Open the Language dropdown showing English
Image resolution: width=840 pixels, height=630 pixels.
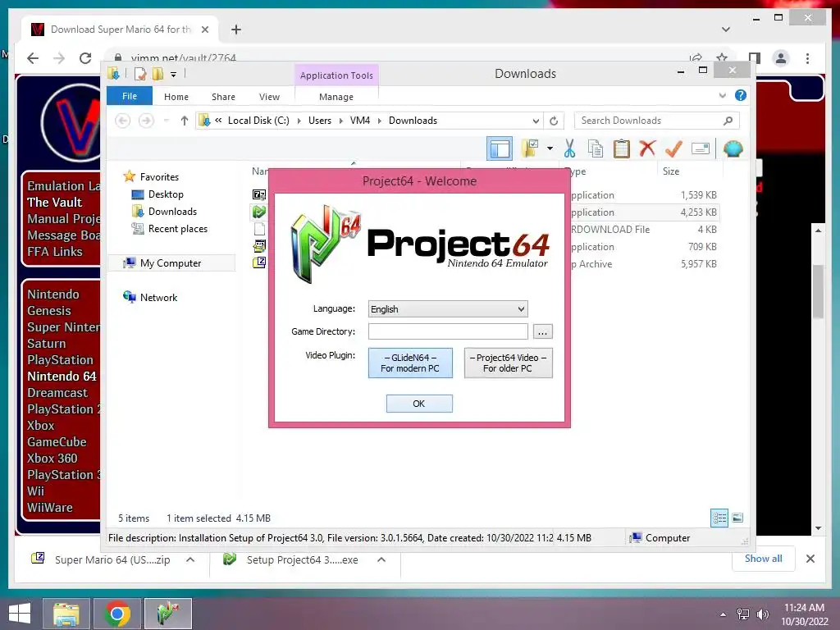[x=448, y=309]
